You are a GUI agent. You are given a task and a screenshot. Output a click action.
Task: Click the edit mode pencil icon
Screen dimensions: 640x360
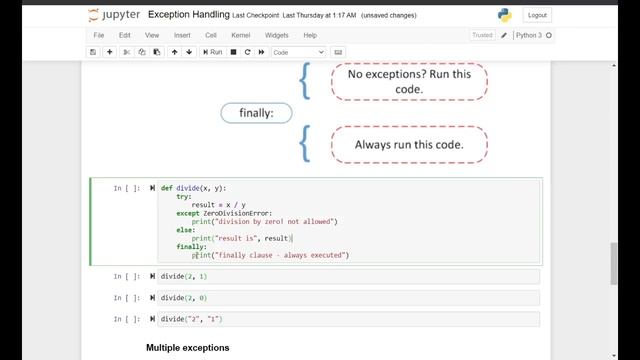tap(504, 36)
